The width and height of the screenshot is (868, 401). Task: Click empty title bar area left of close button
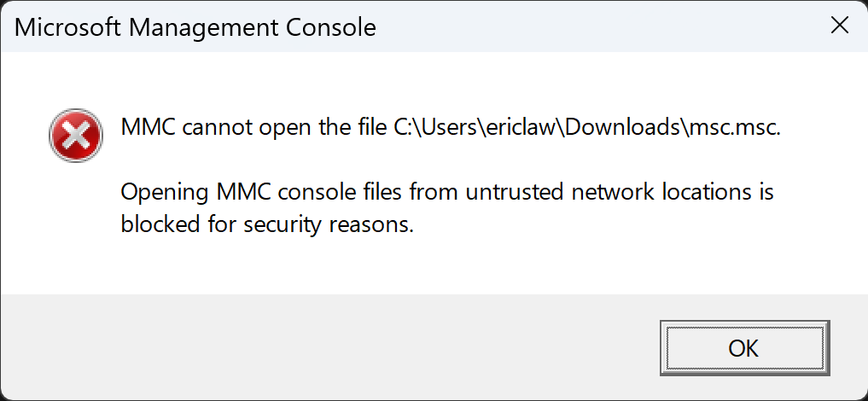[597, 27]
